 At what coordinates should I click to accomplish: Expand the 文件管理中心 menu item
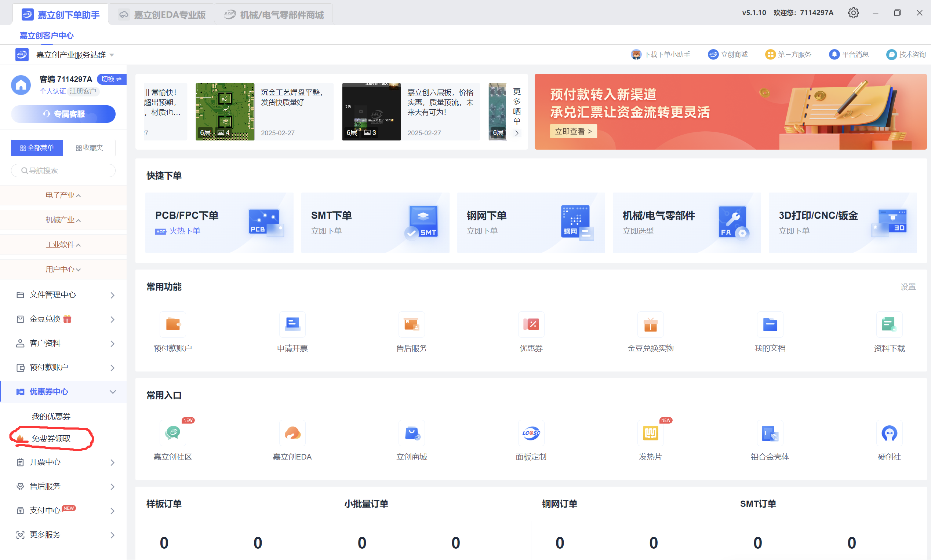[63, 295]
